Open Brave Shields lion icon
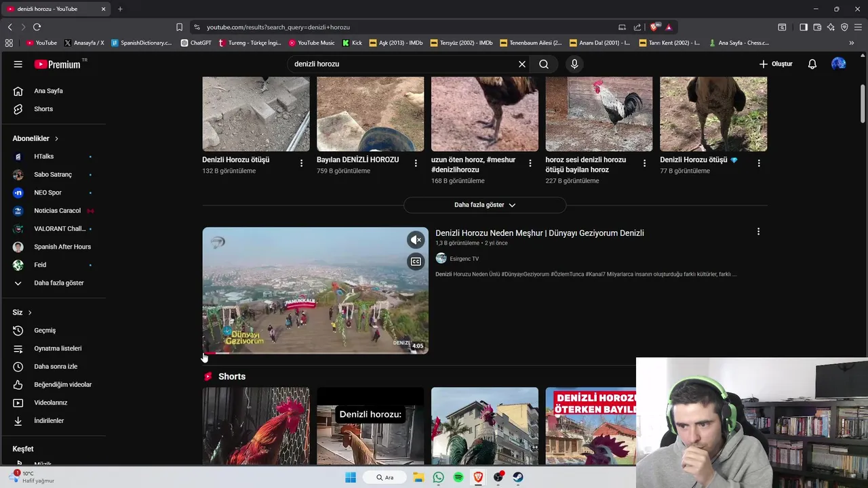 654,27
